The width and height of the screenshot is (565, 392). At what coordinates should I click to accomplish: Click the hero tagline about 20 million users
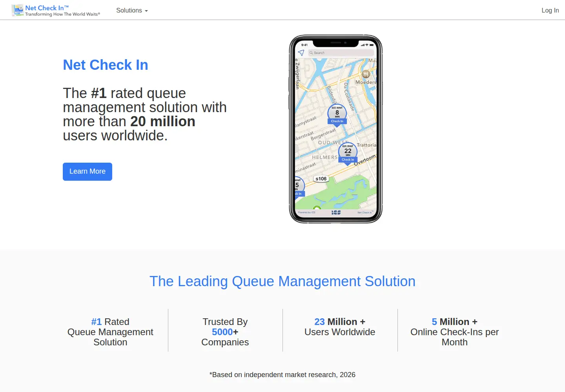[x=145, y=114]
